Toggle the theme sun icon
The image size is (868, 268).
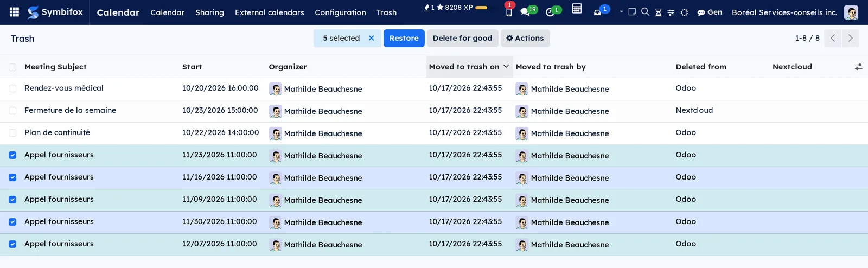pyautogui.click(x=684, y=12)
